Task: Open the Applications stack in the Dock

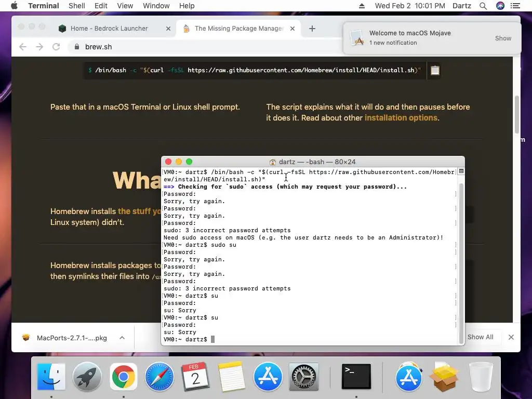Action: tap(408, 377)
